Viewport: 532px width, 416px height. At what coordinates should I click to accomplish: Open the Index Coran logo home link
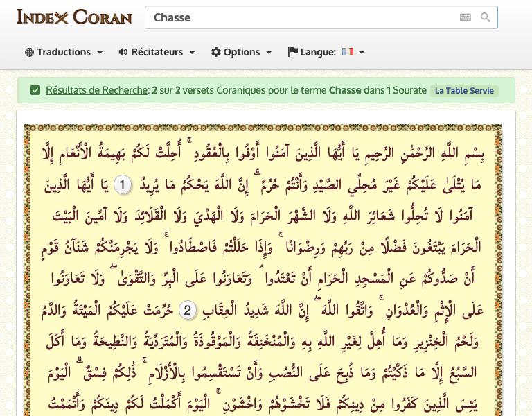click(x=74, y=17)
